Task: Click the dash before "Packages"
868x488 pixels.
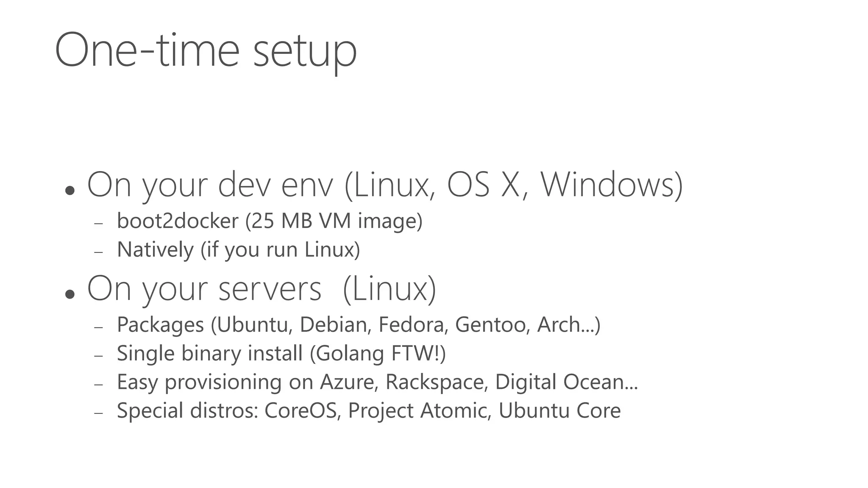Action: point(99,327)
